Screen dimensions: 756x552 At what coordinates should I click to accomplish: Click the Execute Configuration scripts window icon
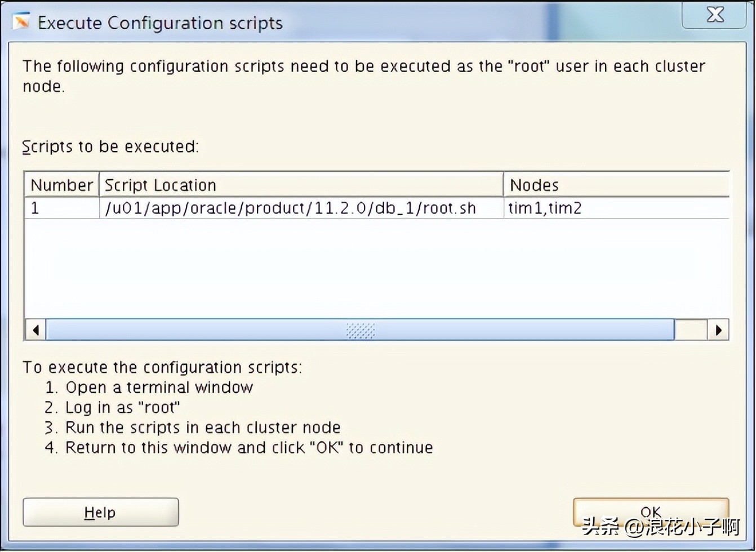21,23
